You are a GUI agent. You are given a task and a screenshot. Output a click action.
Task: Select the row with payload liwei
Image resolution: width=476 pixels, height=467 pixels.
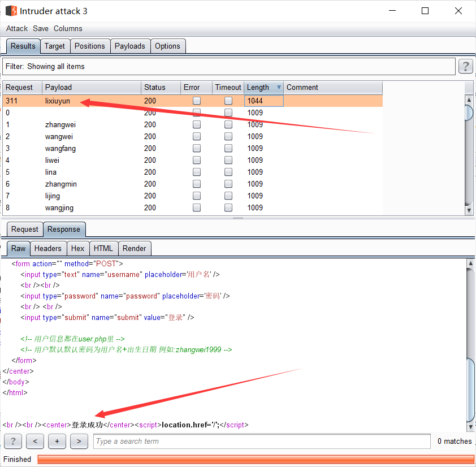pyautogui.click(x=192, y=160)
